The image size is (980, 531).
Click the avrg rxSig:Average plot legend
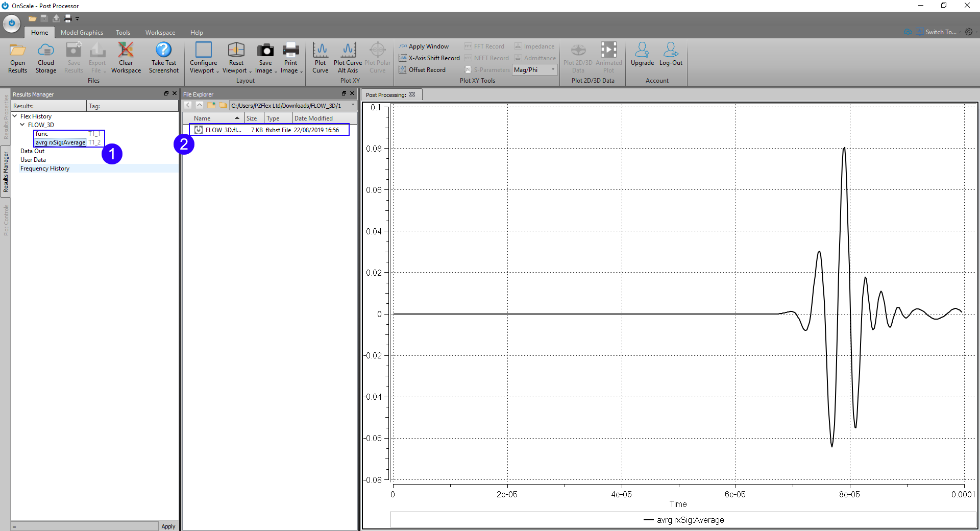click(x=684, y=520)
